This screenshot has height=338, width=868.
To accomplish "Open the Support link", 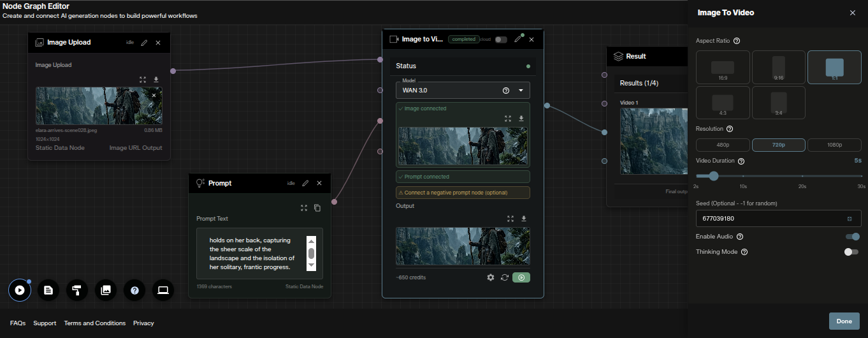I will [45, 323].
